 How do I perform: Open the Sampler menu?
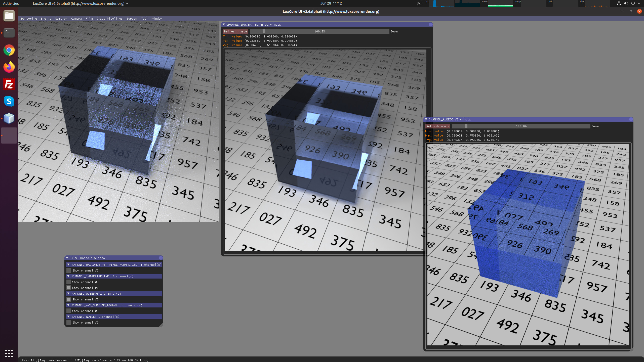coord(61,19)
